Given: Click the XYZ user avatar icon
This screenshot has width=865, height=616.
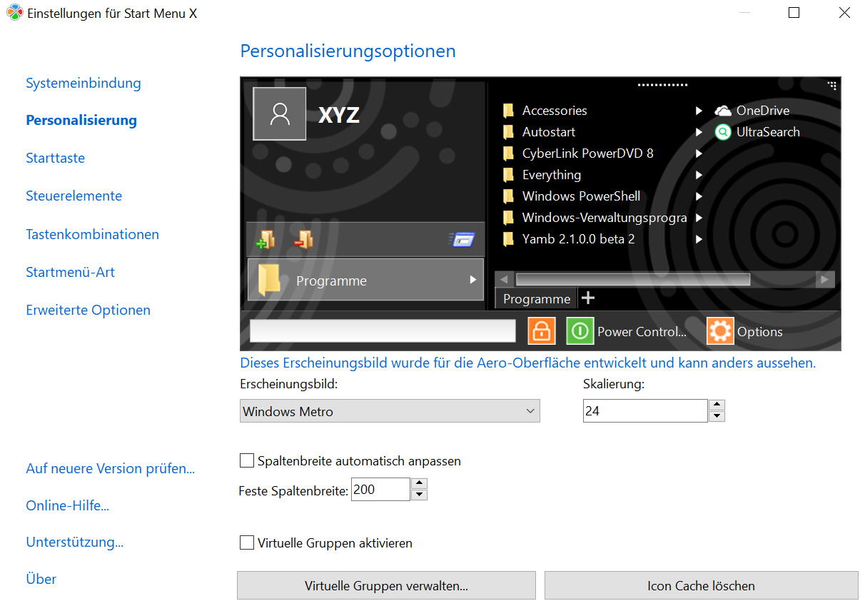Looking at the screenshot, I should [x=280, y=114].
